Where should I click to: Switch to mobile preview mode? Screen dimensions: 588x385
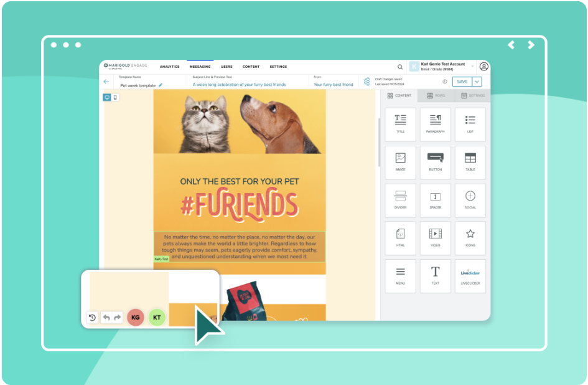[x=115, y=98]
